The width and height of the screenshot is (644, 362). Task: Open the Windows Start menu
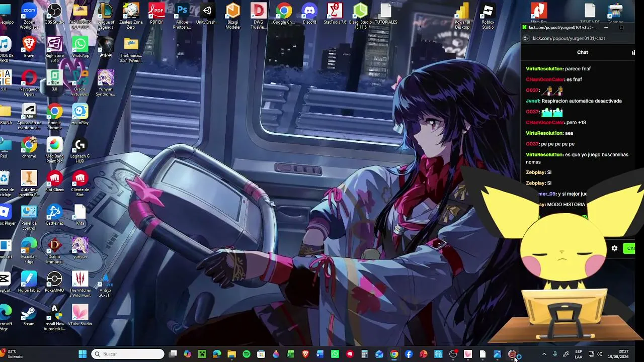[83, 354]
